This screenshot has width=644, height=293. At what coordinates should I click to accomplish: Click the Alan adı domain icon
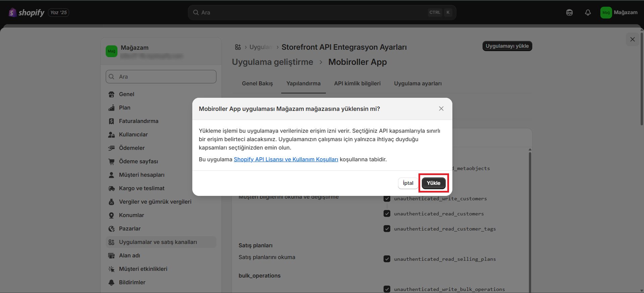click(111, 256)
